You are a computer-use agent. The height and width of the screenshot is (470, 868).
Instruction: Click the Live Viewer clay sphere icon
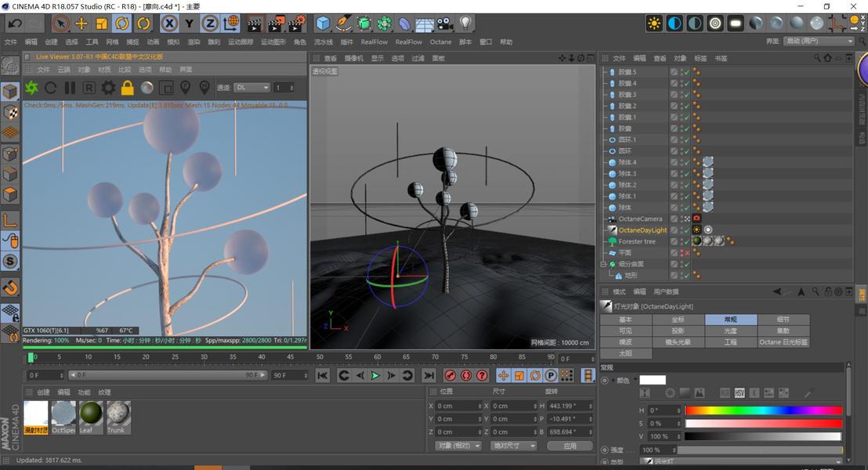[x=146, y=88]
